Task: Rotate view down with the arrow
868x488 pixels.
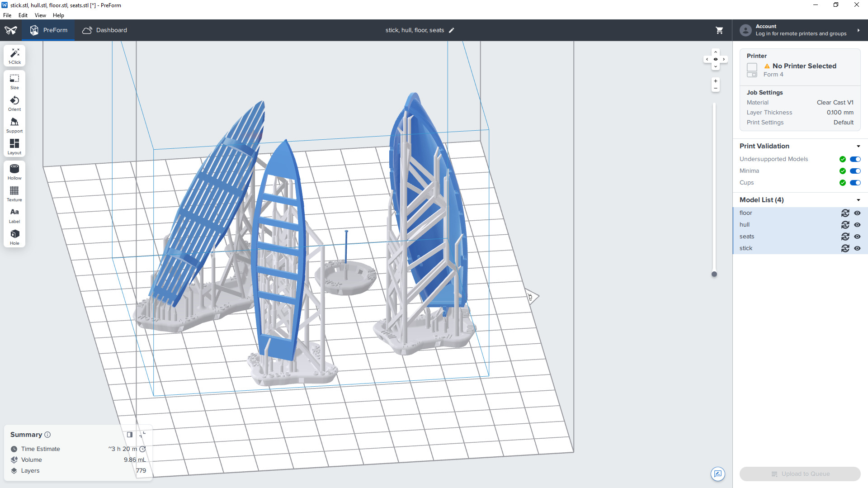Action: coord(716,66)
